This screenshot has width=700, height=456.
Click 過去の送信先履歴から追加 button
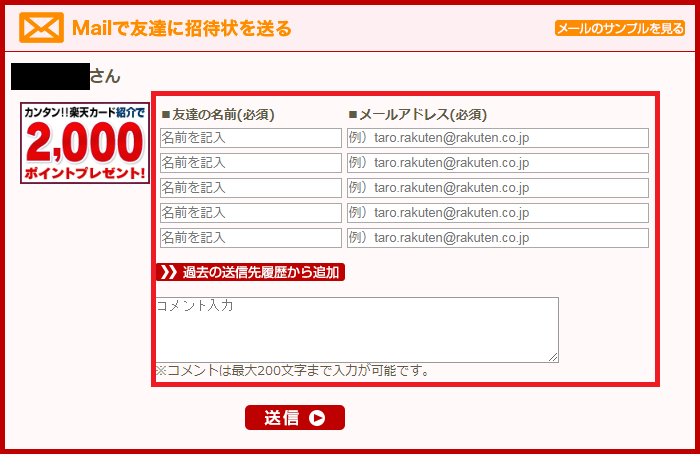(250, 272)
